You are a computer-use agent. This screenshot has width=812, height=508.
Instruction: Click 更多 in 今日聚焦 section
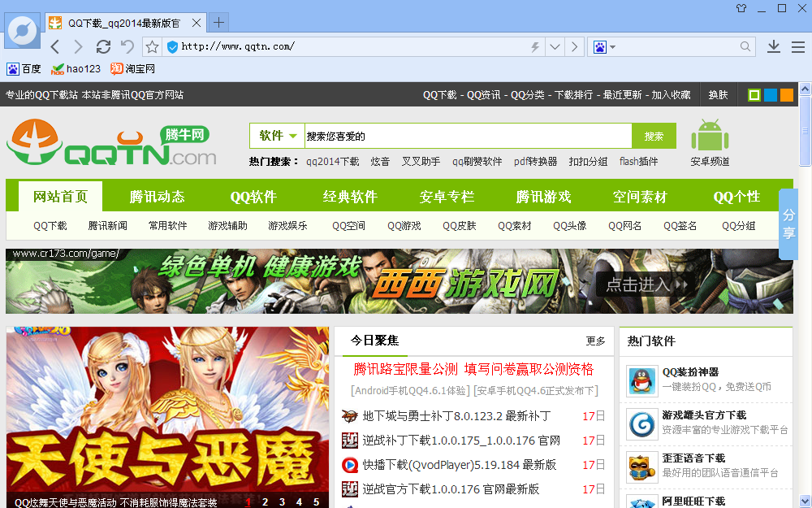click(595, 341)
